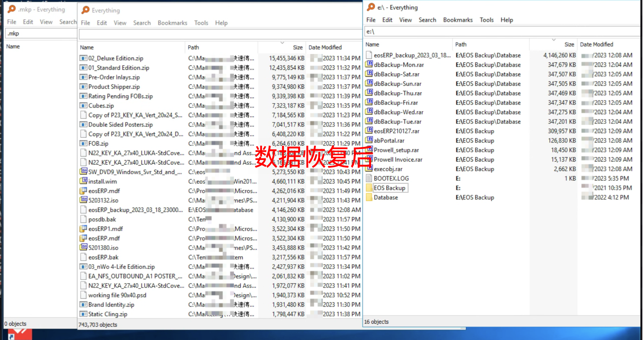This screenshot has width=644, height=340.
Task: Click the dbBackup-Thu.rar archive icon
Action: pyautogui.click(x=369, y=93)
